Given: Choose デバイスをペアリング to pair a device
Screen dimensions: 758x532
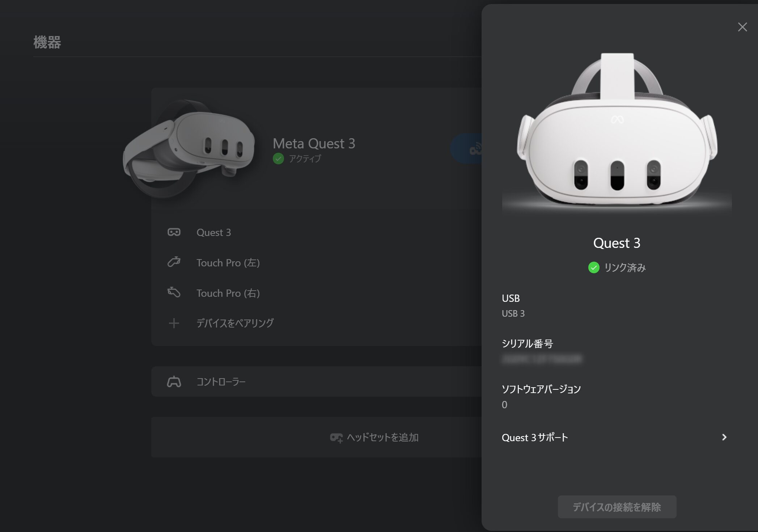Looking at the screenshot, I should pyautogui.click(x=316, y=323).
